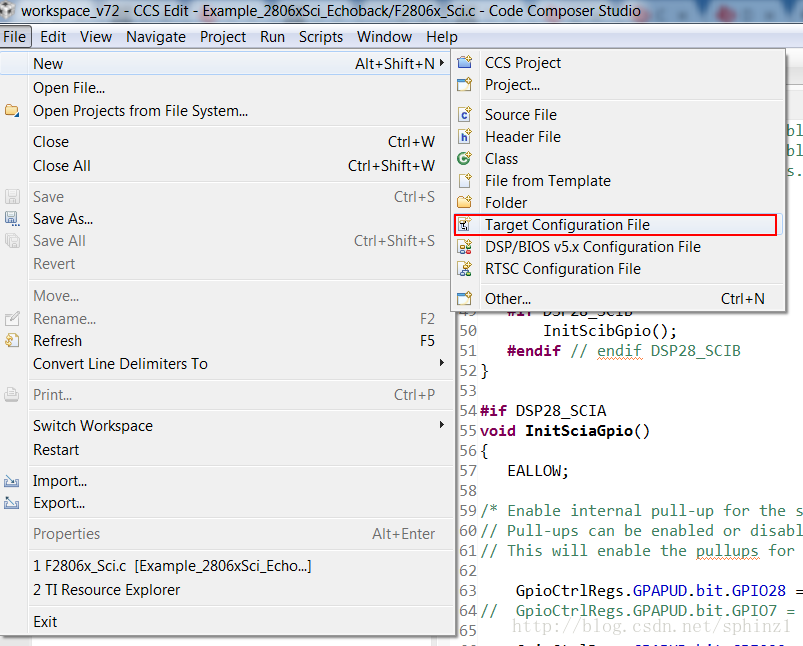The width and height of the screenshot is (803, 646).
Task: Click on EALLOW; code line
Action: 538,471
